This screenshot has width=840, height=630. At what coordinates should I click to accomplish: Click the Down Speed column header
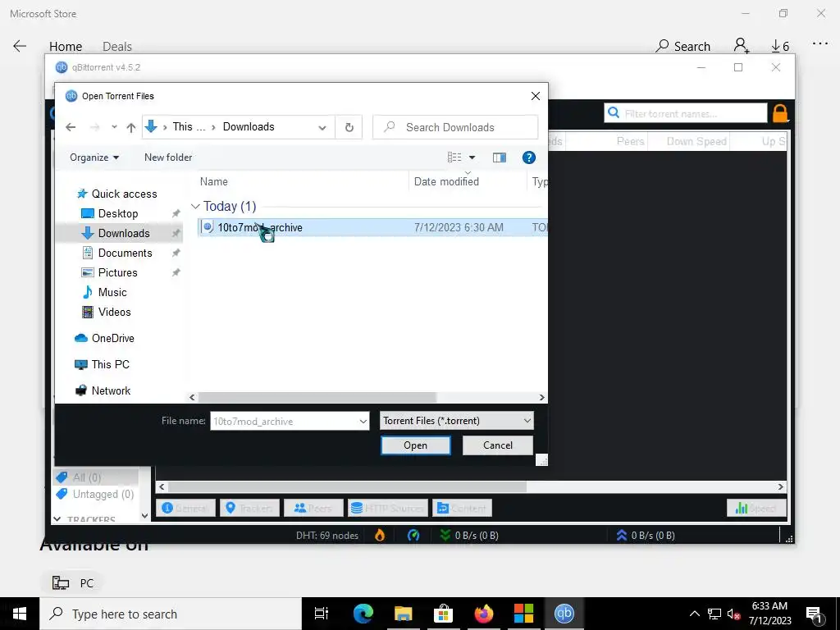(696, 141)
